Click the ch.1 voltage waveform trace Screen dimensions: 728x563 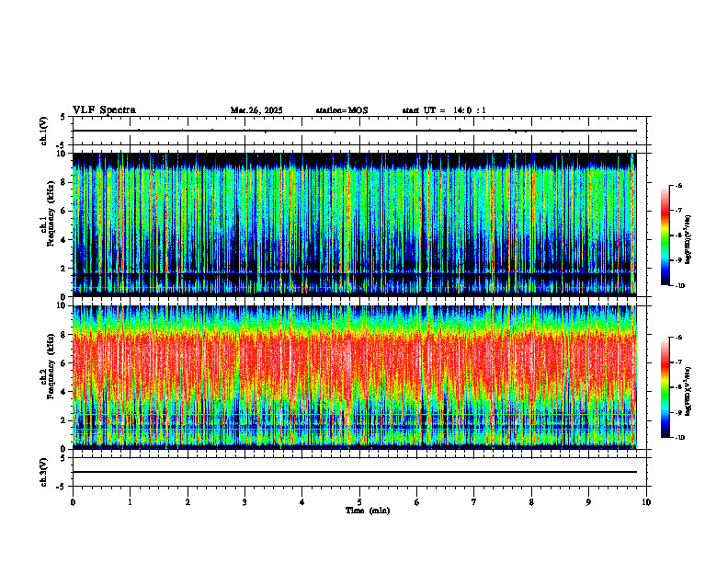[x=354, y=131]
